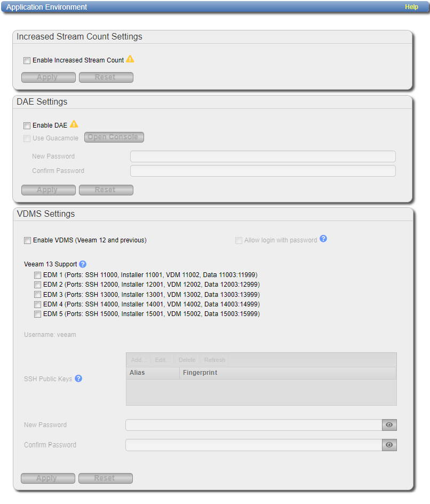Open the Help link in header
This screenshot has height=504, width=430.
(x=411, y=7)
